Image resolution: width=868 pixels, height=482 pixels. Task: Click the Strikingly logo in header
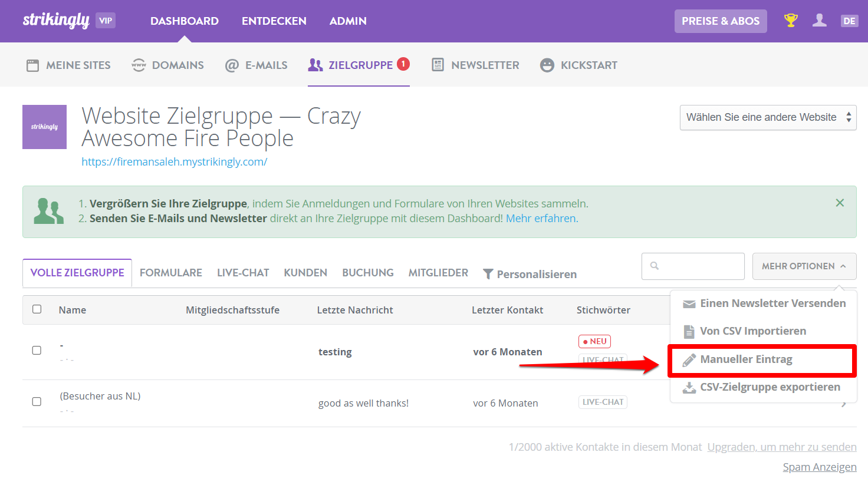(56, 21)
